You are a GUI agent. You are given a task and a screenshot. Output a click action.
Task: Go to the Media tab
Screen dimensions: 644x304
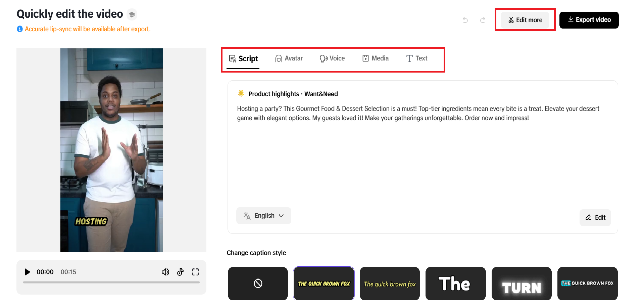click(x=376, y=58)
